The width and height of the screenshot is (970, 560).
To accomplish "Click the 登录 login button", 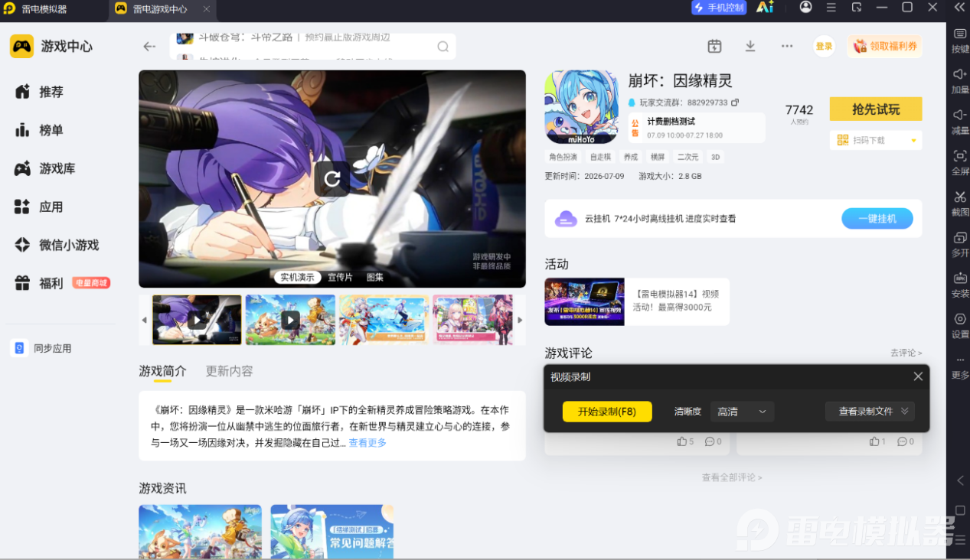I will (824, 46).
